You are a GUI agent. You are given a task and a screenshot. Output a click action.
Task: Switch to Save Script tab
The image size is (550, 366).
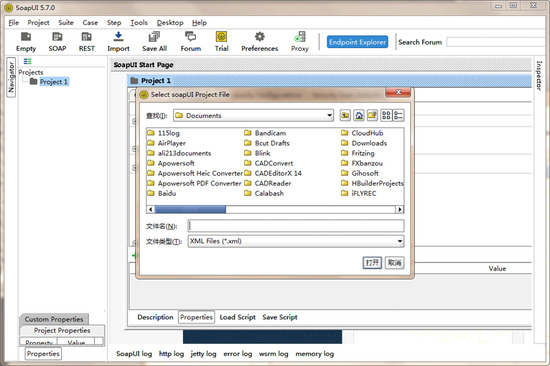coord(280,317)
